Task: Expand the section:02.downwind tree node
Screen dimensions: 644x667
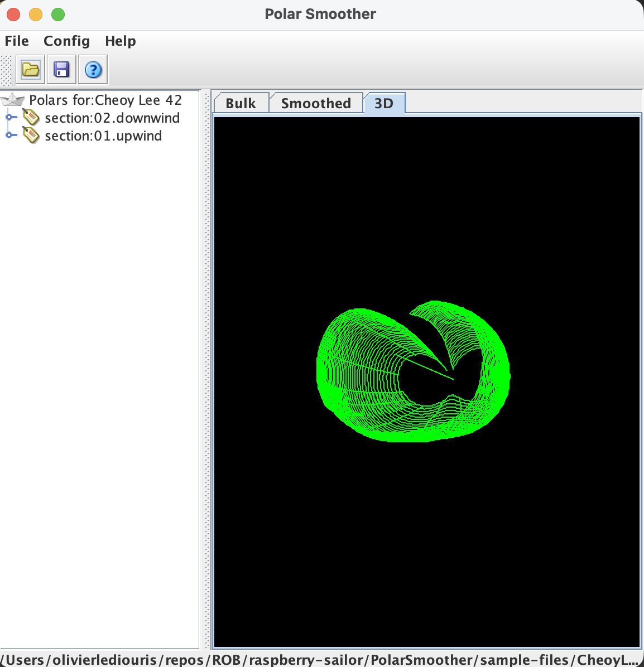Action: (x=9, y=118)
